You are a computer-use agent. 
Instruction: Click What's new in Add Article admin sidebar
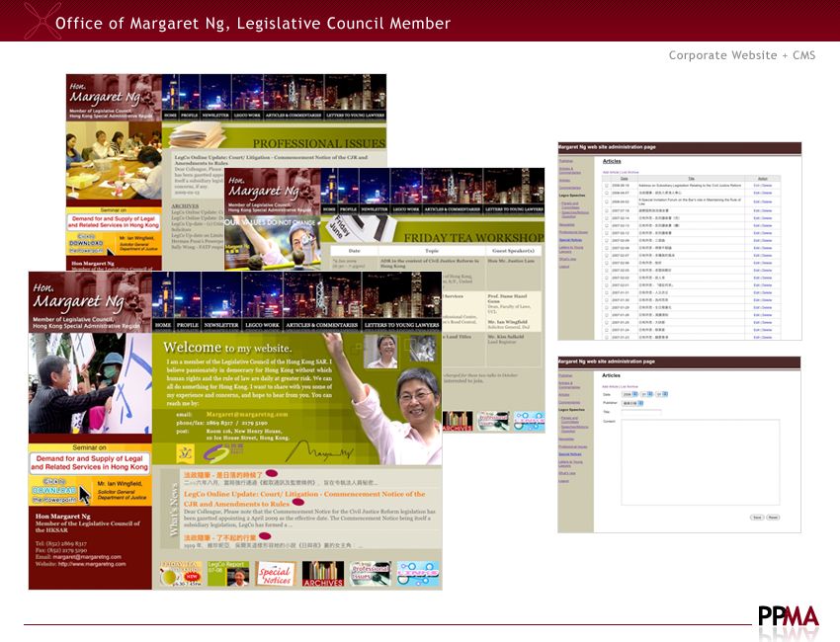tap(567, 473)
